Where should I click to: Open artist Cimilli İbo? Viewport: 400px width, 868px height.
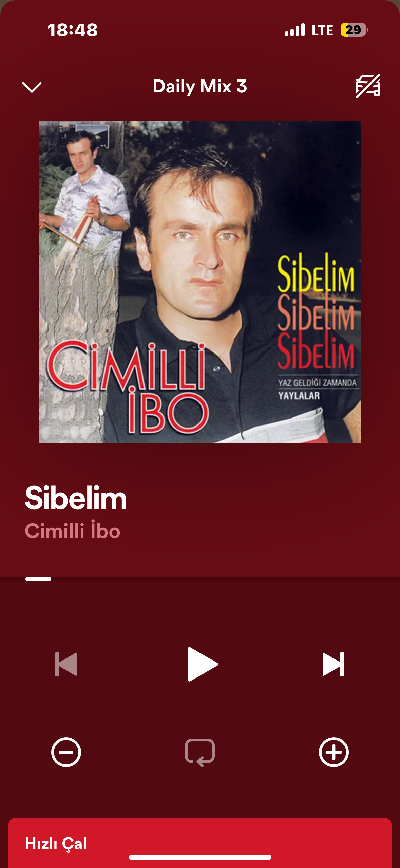pyautogui.click(x=73, y=531)
